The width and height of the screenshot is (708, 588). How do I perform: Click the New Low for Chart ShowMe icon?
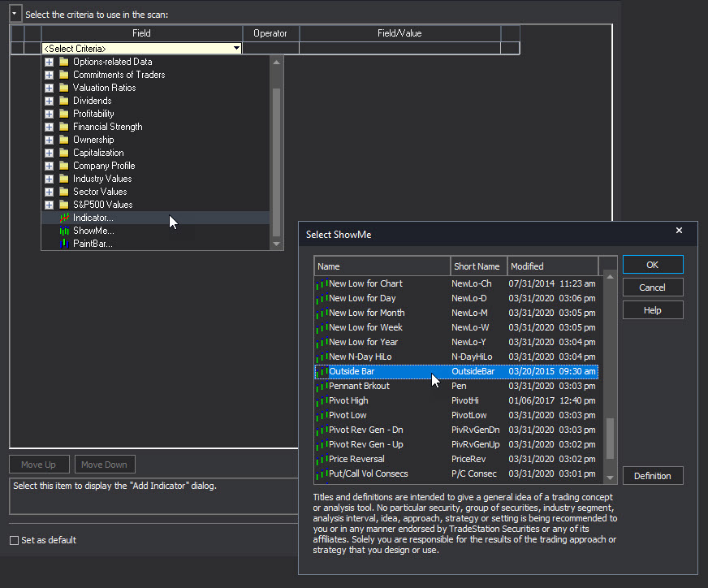(322, 284)
